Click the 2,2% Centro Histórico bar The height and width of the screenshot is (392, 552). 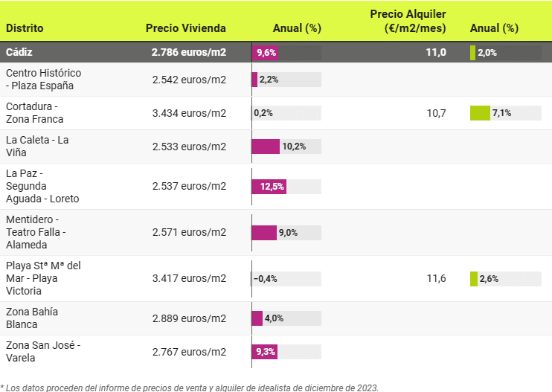pyautogui.click(x=255, y=80)
